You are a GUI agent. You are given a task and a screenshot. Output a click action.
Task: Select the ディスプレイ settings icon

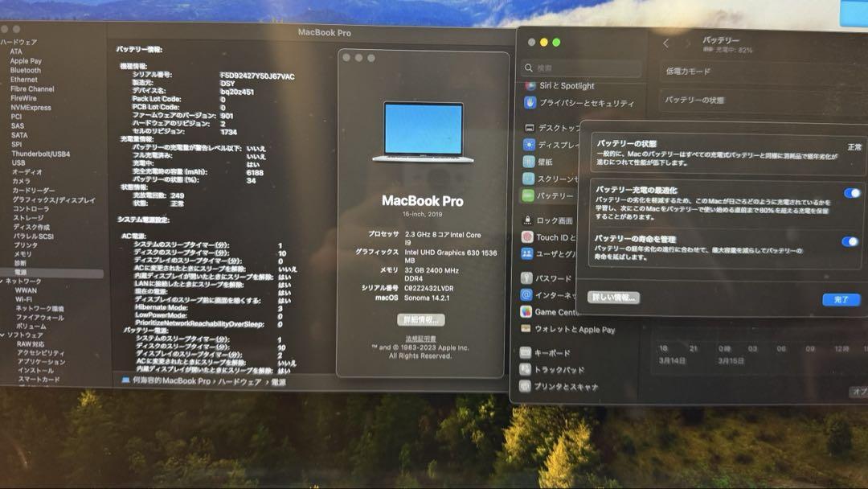(x=529, y=145)
